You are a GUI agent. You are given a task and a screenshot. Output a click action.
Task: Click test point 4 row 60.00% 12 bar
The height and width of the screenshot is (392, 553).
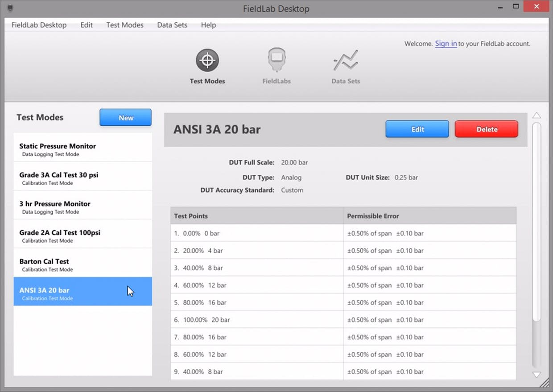[257, 285]
